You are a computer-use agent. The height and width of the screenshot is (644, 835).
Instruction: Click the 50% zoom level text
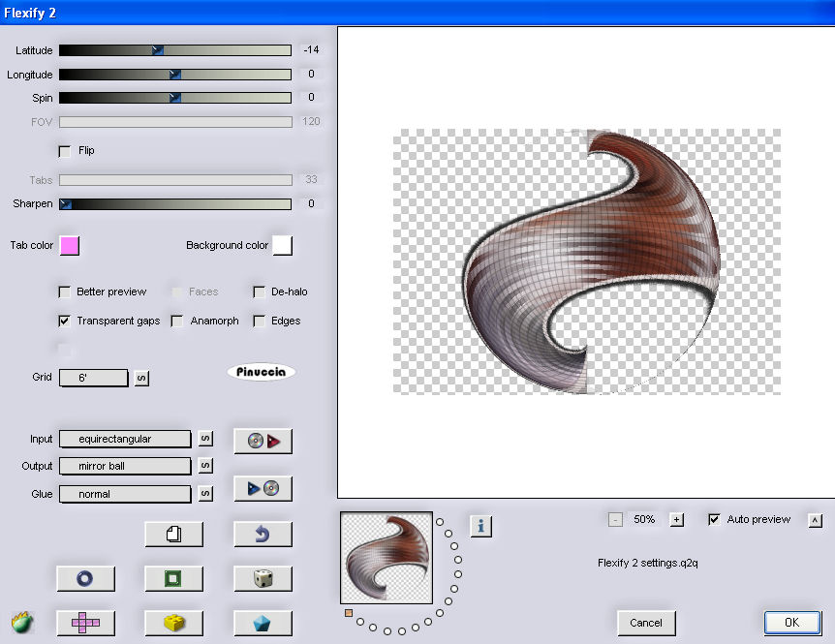tap(644, 519)
